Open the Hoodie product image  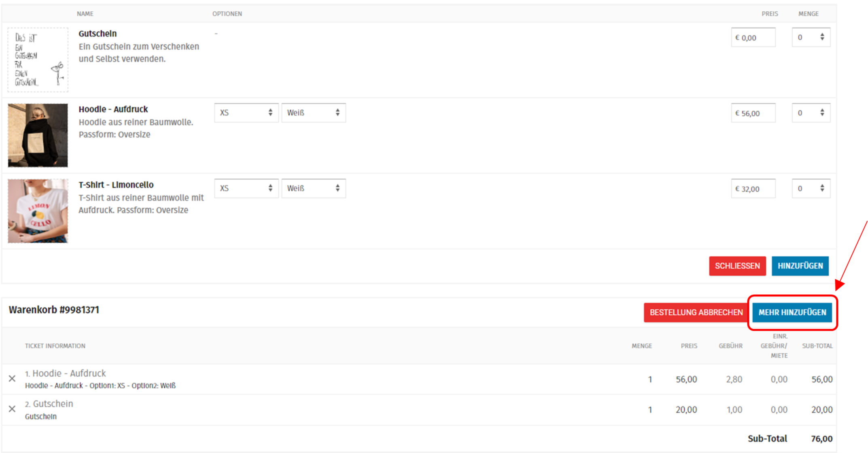(x=38, y=135)
